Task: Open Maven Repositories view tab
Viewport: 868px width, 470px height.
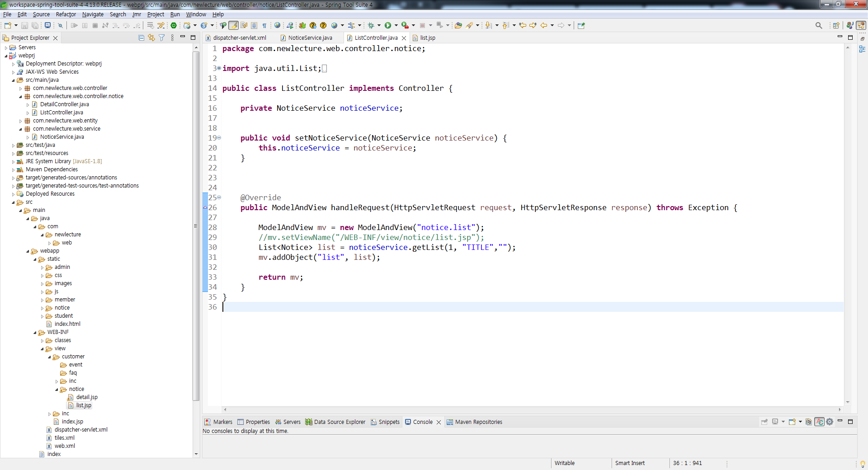Action: [x=474, y=422]
